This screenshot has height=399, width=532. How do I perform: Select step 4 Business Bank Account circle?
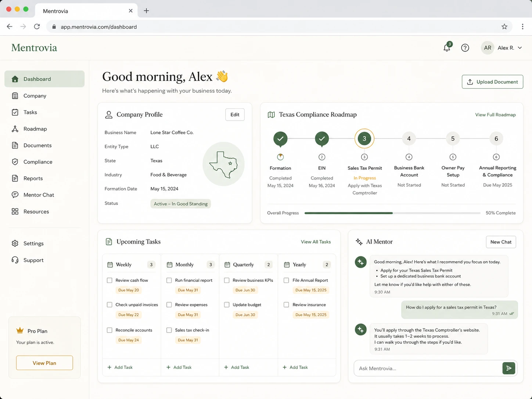409,139
